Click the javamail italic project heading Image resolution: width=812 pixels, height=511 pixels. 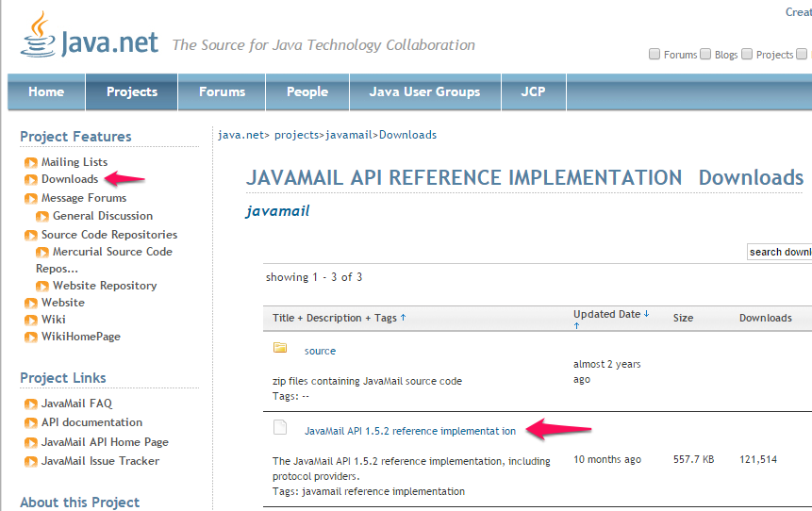277,211
